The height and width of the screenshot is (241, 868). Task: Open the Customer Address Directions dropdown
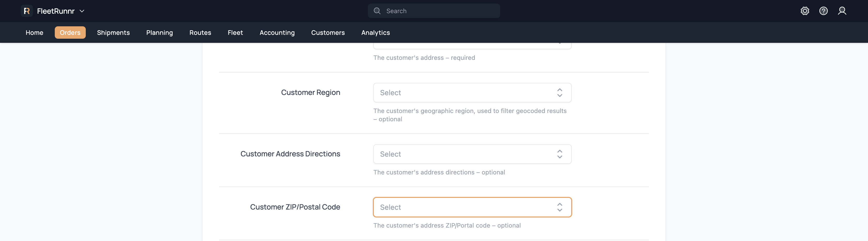(465, 154)
